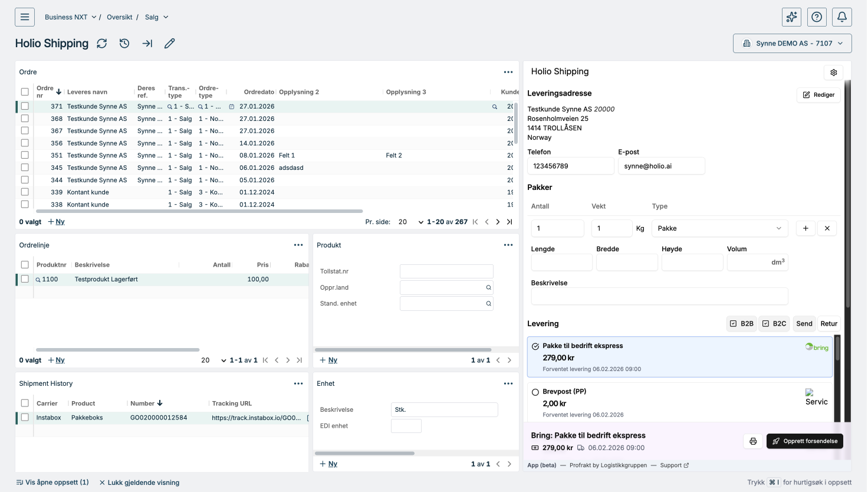This screenshot has height=492, width=868.
Task: Open the Shipment History three-dot menu
Action: pos(298,383)
